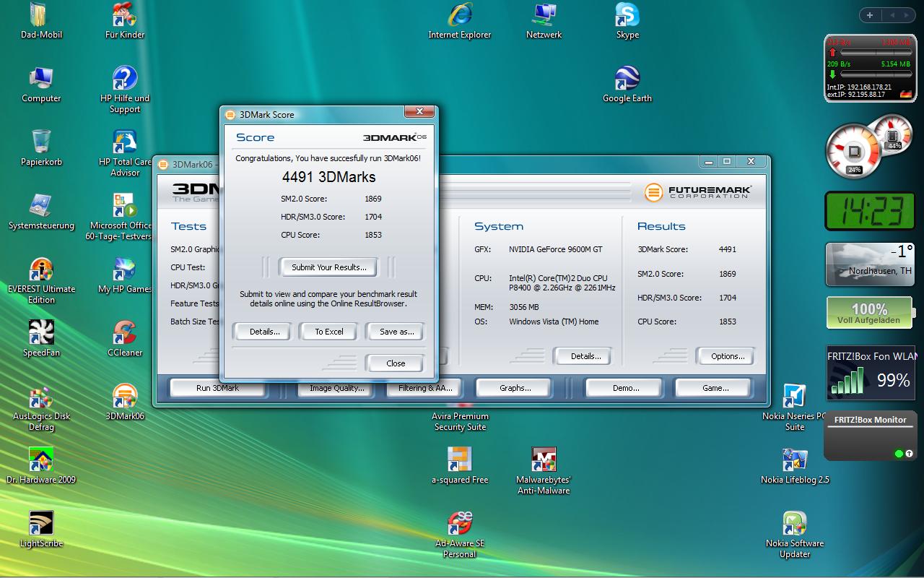Open AusLogics Disk Defrag icon
Viewport: 924px width, 578px height.
(x=41, y=408)
